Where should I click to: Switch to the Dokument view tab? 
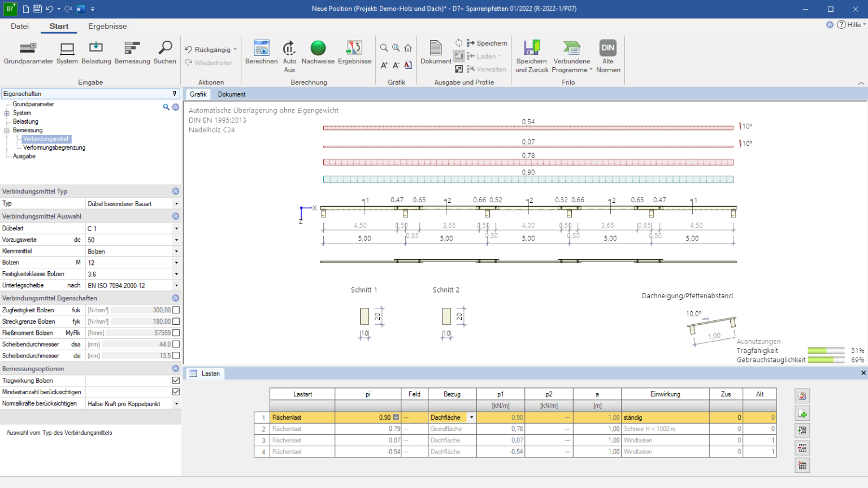tap(232, 94)
